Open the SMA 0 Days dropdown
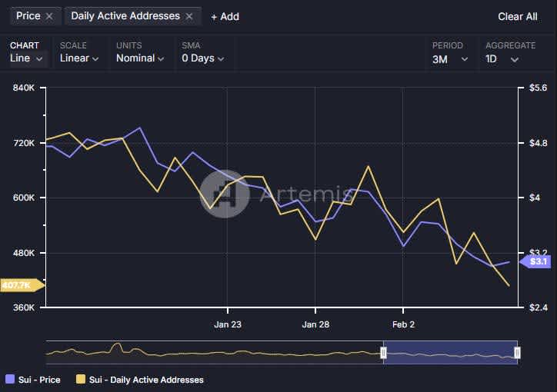 click(x=203, y=58)
